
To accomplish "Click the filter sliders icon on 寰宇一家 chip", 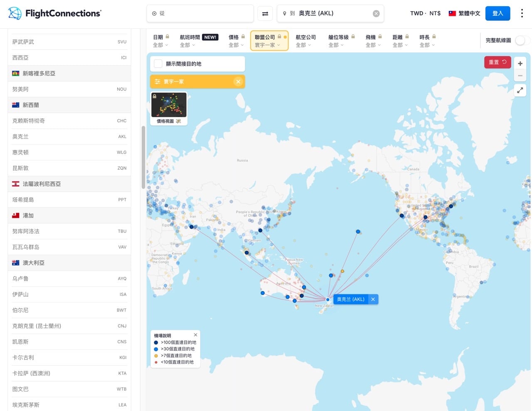I will [x=158, y=82].
